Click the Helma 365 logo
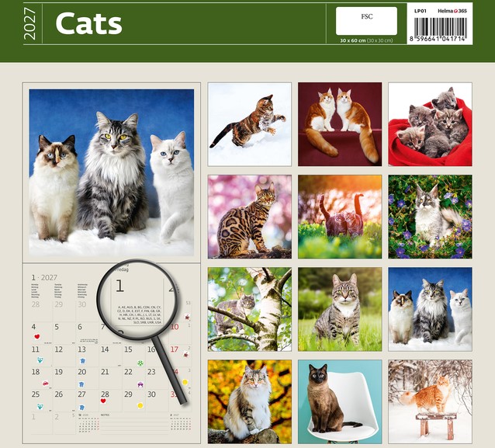This screenshot has height=448, width=495. click(452, 11)
